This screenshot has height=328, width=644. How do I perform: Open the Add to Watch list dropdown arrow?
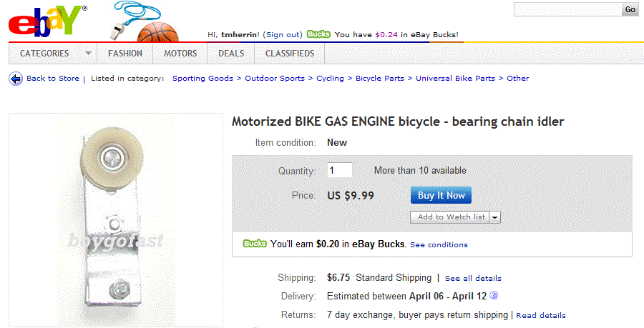click(495, 217)
